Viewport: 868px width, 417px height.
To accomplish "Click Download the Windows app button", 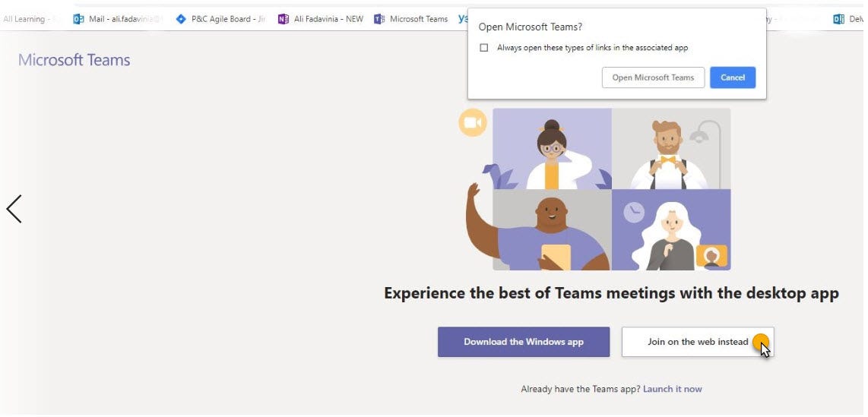I will click(x=523, y=342).
